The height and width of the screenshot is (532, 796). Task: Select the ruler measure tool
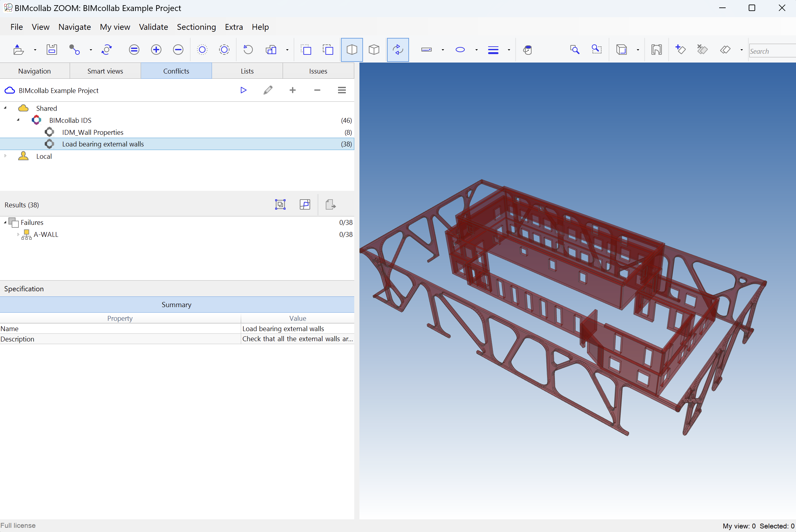(x=427, y=50)
